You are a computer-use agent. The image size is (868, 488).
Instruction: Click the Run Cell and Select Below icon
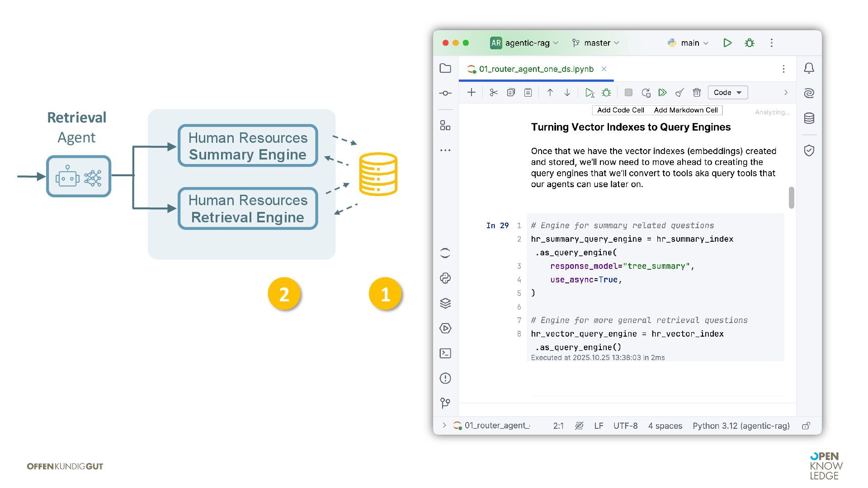click(x=589, y=93)
